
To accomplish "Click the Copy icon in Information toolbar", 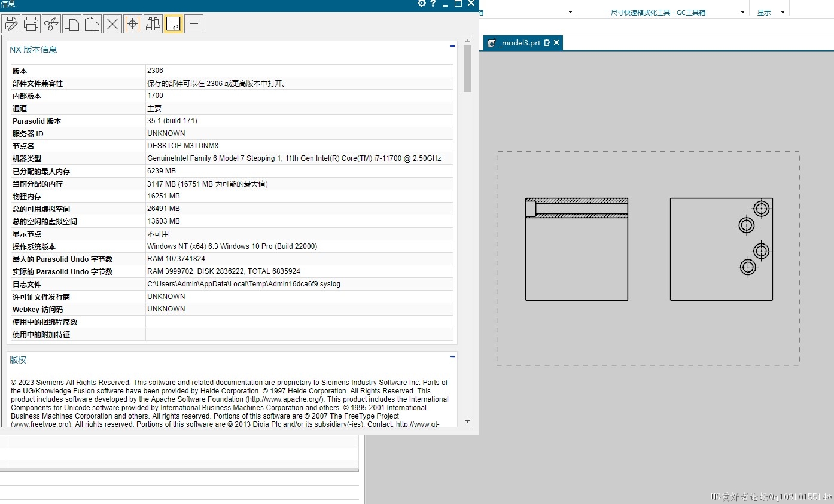I will tap(72, 24).
